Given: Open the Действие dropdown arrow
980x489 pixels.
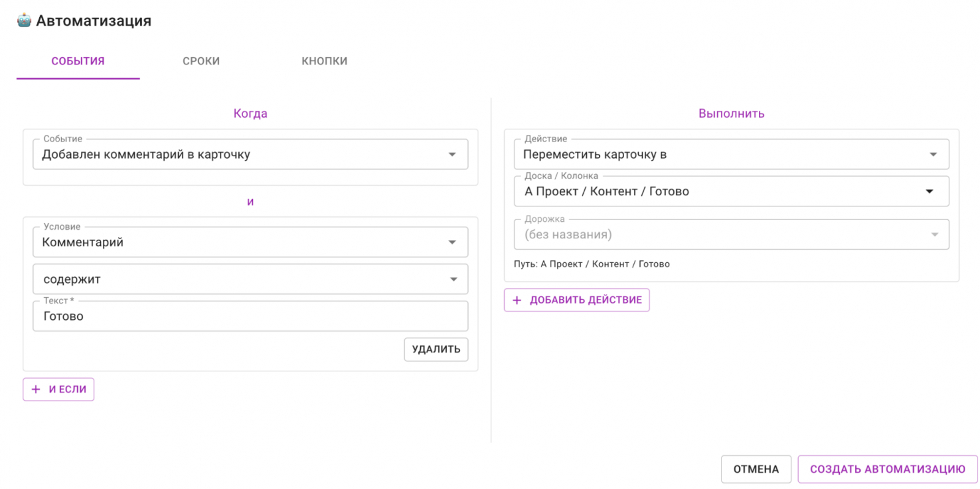Looking at the screenshot, I should pos(933,154).
